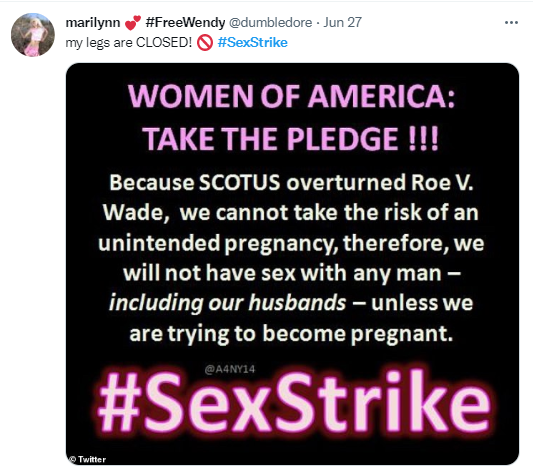Click the 'are trying to become pregnant.' line
Screen dimensions: 533x473
click(x=291, y=334)
